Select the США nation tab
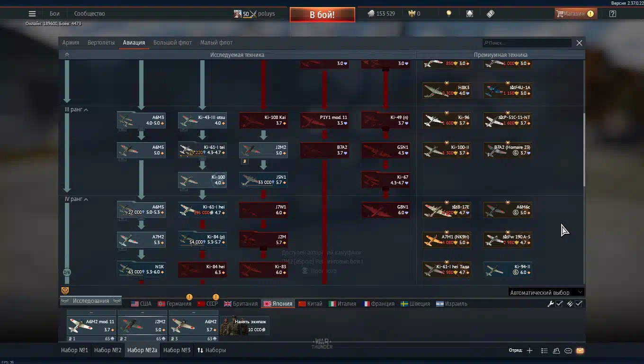This screenshot has width=644, height=364. pyautogui.click(x=141, y=304)
